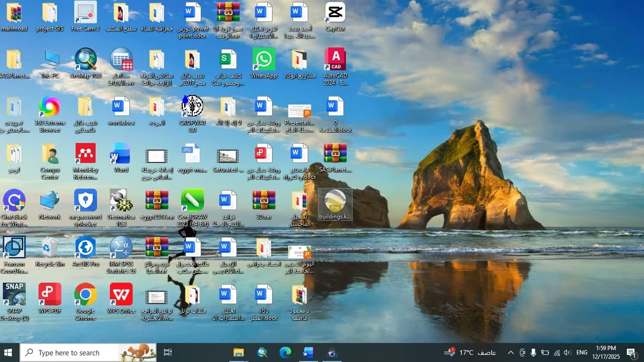This screenshot has width=644, height=362.
Task: Open the 17°C weather widget
Action: [471, 352]
